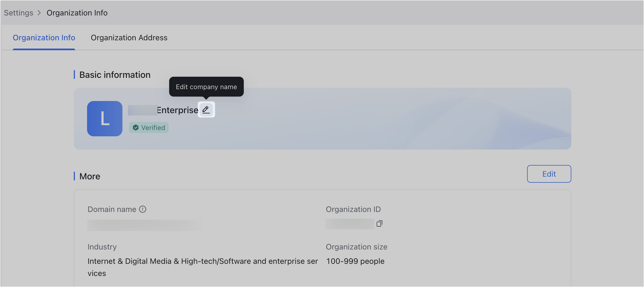Click the info icon beside Domain name
Screen dimensions: 644x287
pyautogui.click(x=143, y=209)
